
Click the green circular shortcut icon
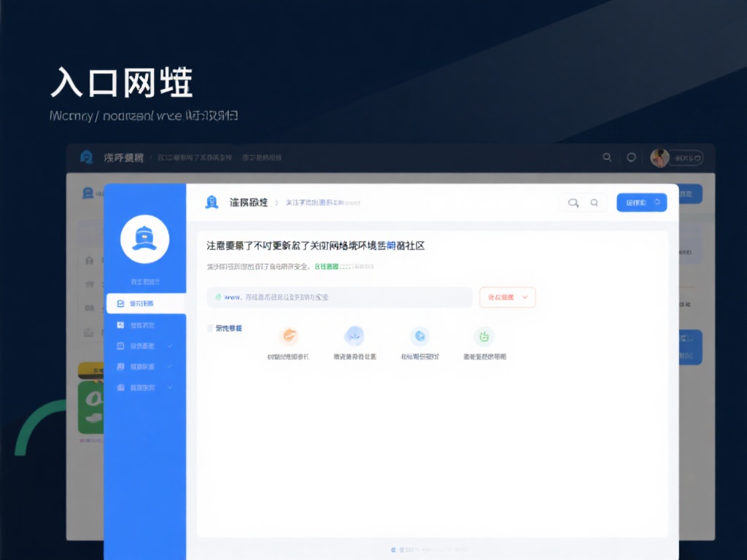pyautogui.click(x=484, y=336)
